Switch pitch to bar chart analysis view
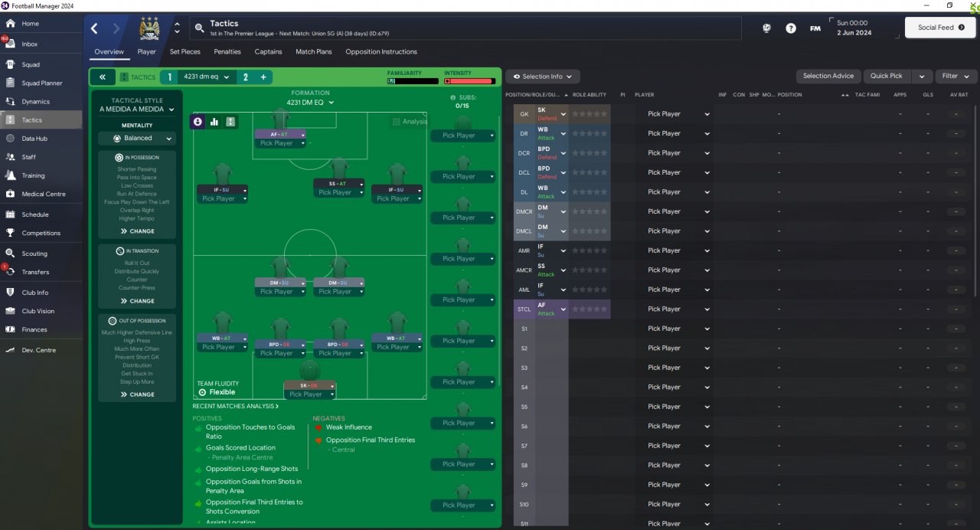This screenshot has width=980, height=530. coord(214,121)
